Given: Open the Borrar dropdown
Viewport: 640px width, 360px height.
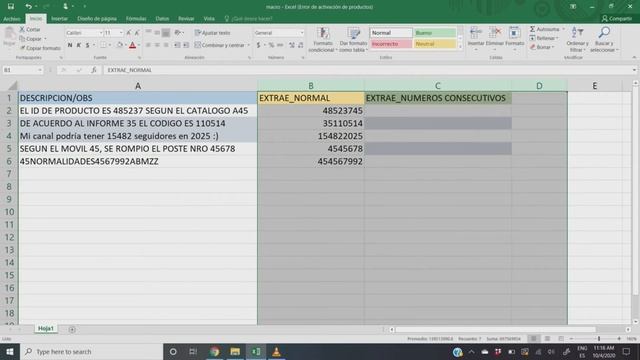Looking at the screenshot, I should coord(542,47).
